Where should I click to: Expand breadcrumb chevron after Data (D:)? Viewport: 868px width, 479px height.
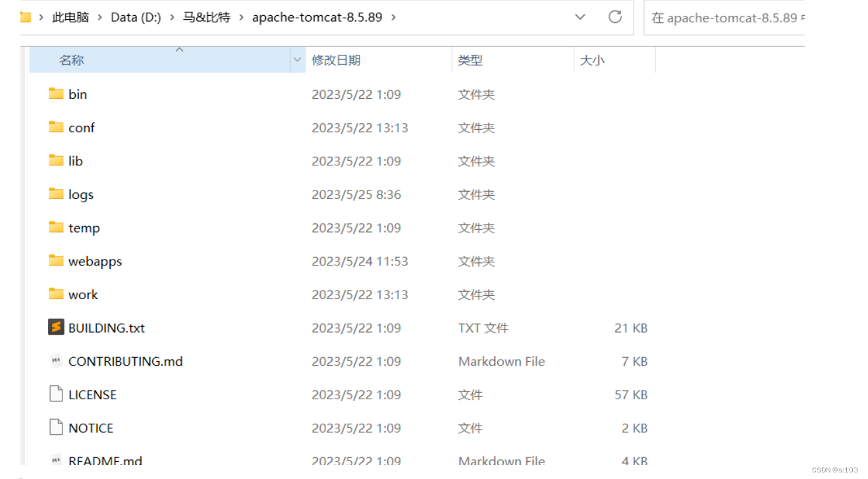tap(172, 18)
